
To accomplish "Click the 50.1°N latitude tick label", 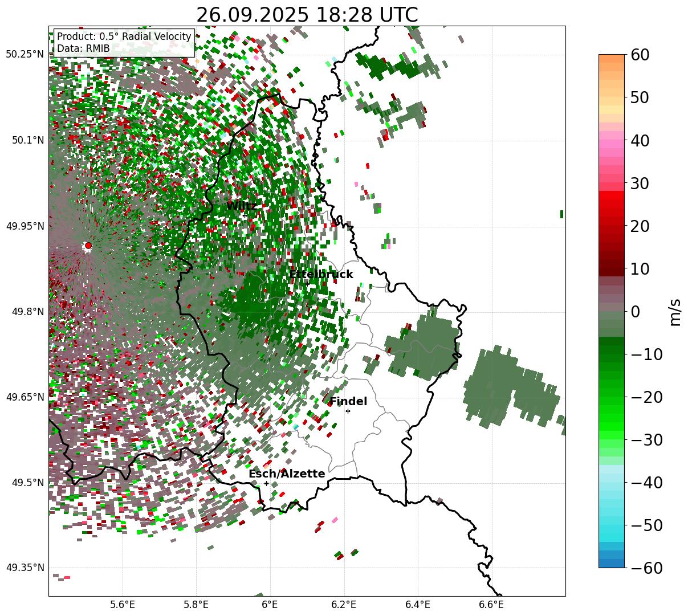I will pos(27,140).
